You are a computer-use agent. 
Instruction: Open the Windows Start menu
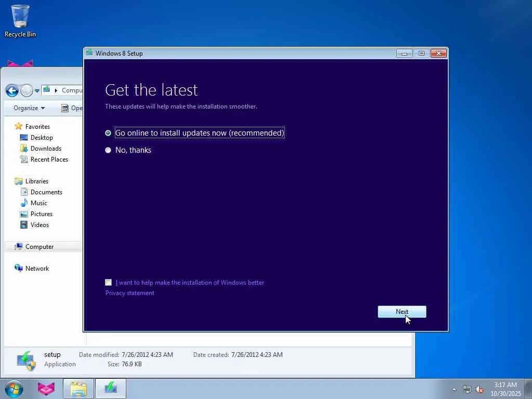(x=14, y=389)
